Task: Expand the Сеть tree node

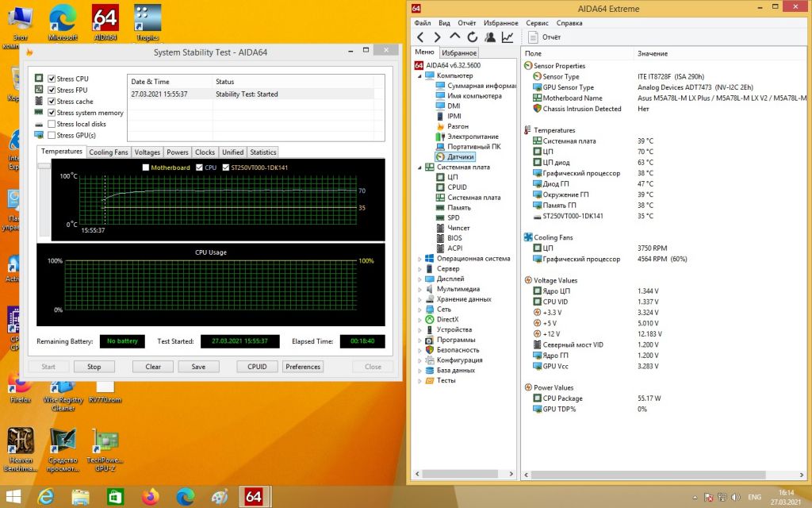Action: point(419,310)
